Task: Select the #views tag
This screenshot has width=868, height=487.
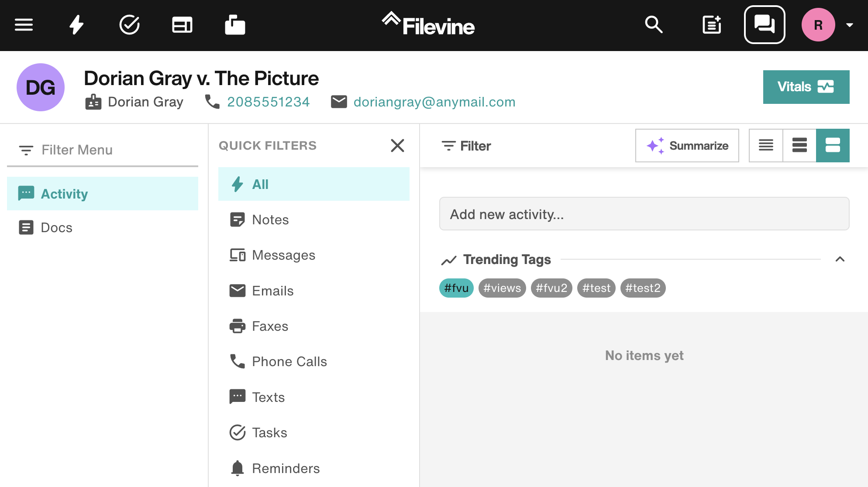Action: [x=502, y=288]
